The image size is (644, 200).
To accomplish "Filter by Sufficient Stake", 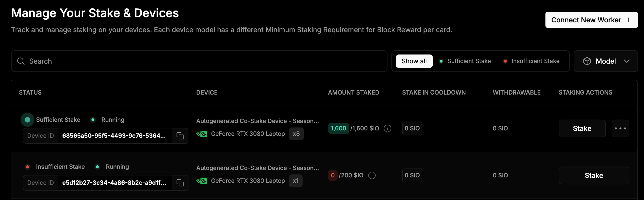I will [465, 61].
